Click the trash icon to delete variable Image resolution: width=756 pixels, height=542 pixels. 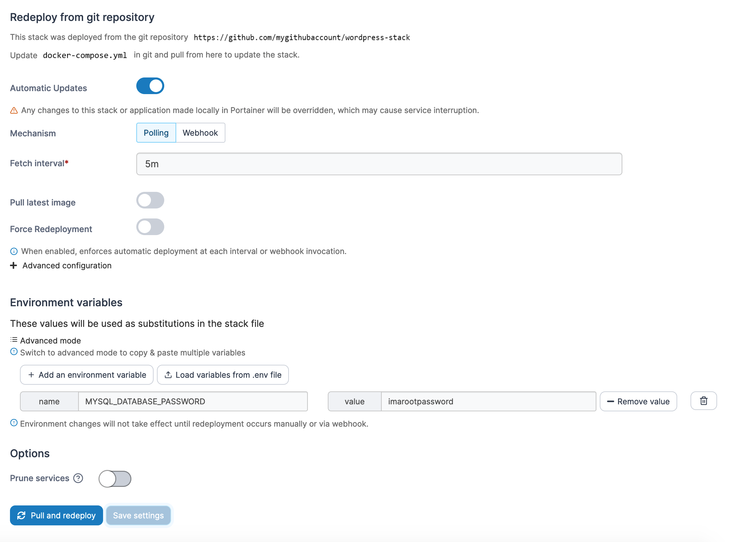coord(703,401)
